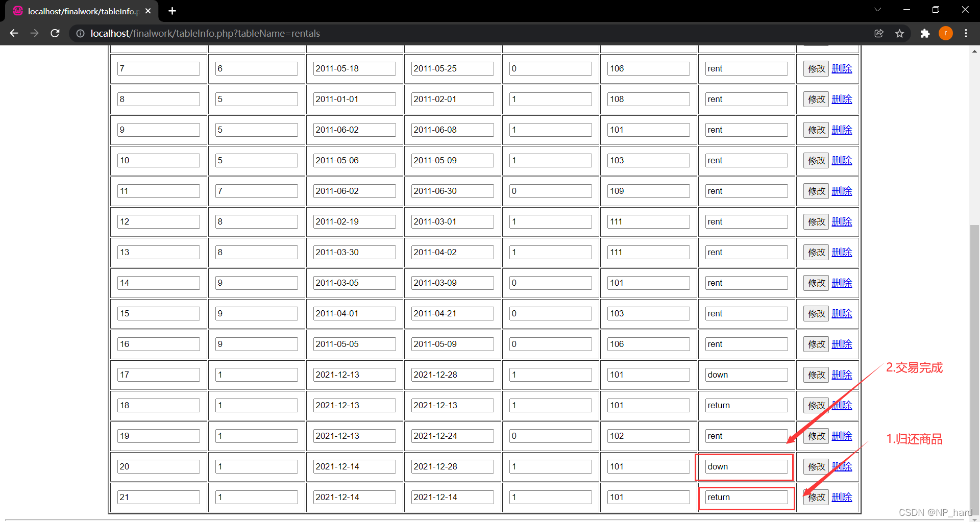
Task: Click 删除 link for row 21
Action: click(842, 497)
